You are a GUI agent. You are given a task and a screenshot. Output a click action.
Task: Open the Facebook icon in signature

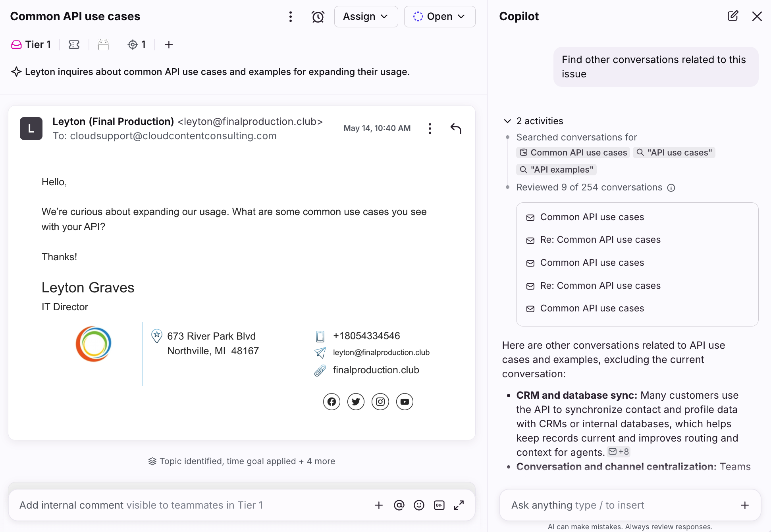pos(332,402)
